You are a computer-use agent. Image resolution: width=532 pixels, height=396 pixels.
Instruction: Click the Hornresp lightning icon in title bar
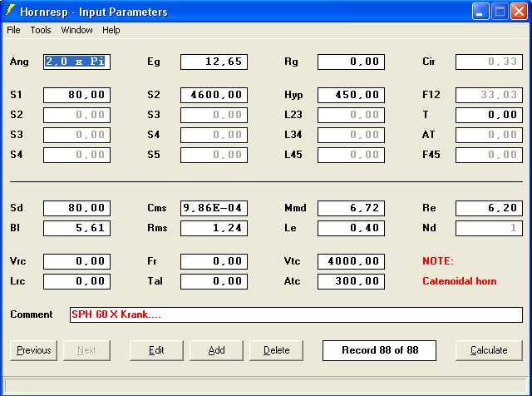point(10,12)
